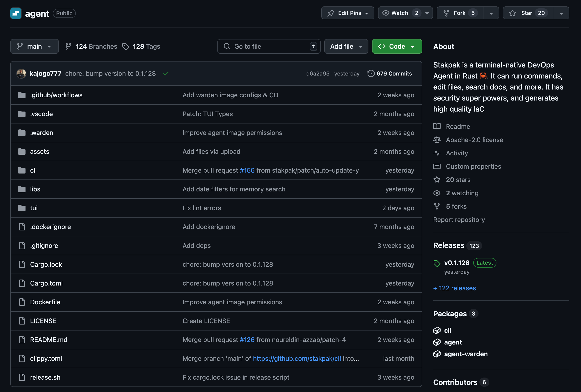Expand the Add file menu
The height and width of the screenshot is (392, 581).
pyautogui.click(x=346, y=46)
